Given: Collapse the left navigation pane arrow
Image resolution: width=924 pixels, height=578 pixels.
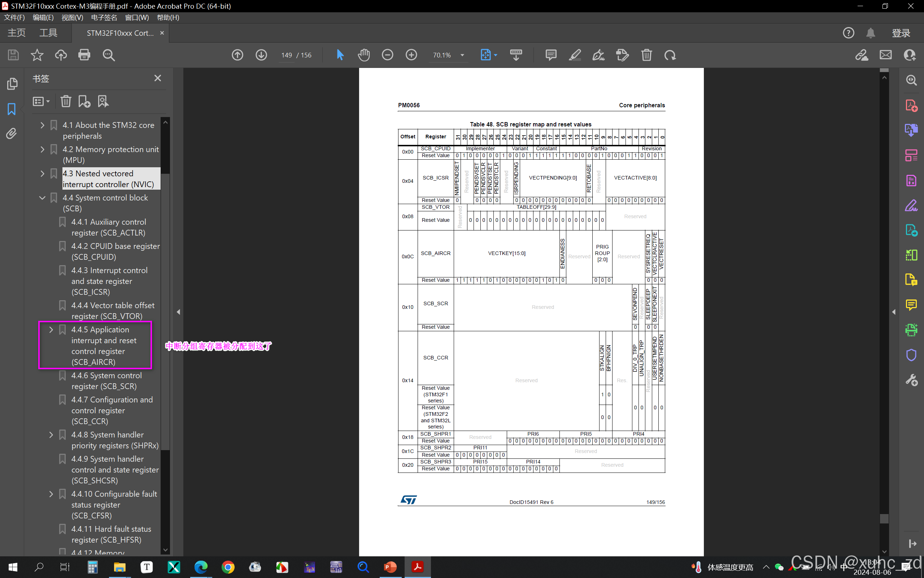Looking at the screenshot, I should [178, 312].
